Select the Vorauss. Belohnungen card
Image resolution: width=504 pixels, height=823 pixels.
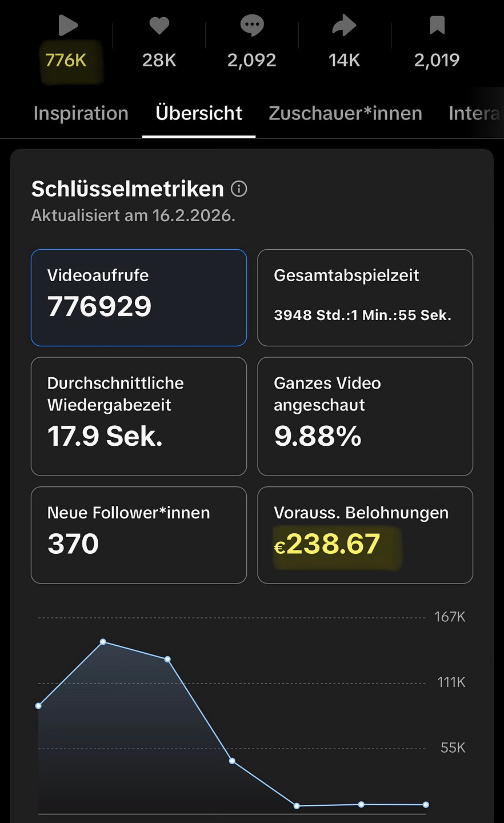(x=365, y=535)
